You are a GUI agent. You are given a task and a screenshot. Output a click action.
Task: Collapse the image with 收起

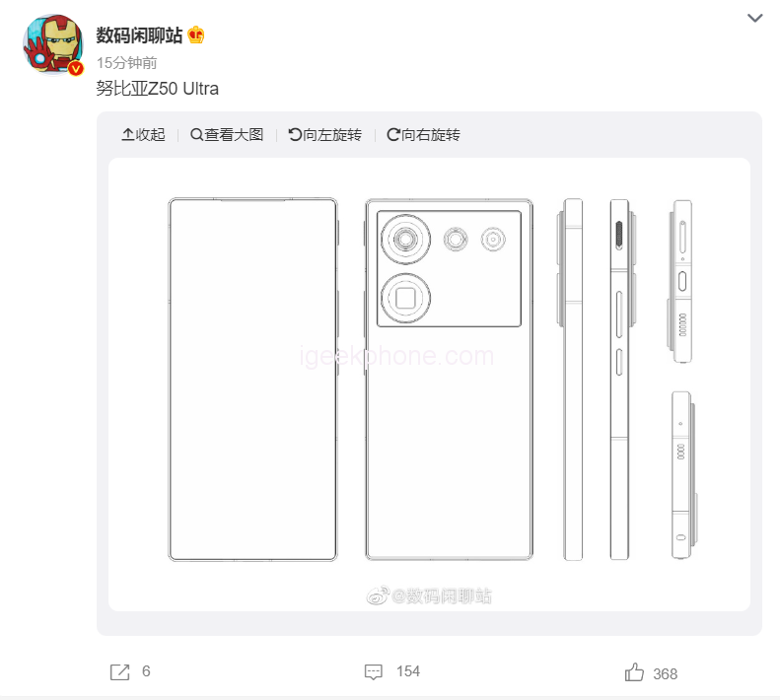coord(143,134)
